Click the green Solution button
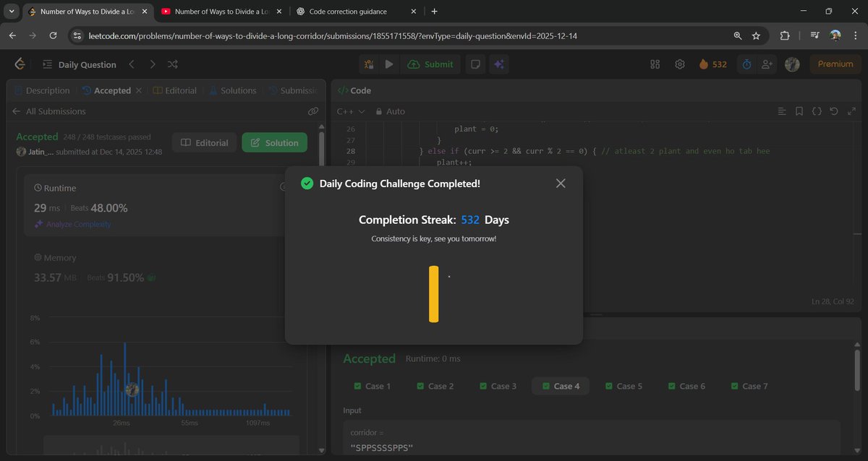This screenshot has width=868, height=461. point(274,143)
